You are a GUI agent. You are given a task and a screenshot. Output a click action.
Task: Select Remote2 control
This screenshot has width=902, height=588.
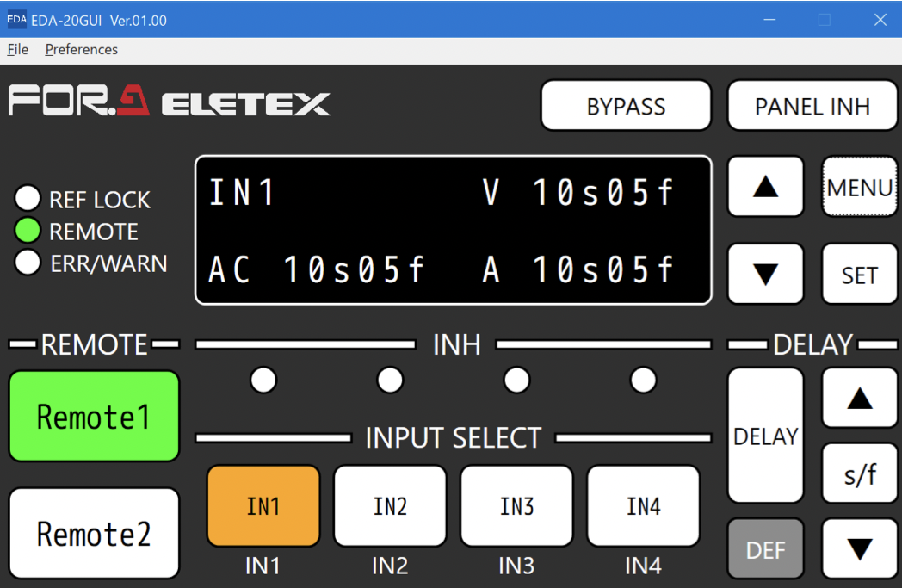point(94,534)
